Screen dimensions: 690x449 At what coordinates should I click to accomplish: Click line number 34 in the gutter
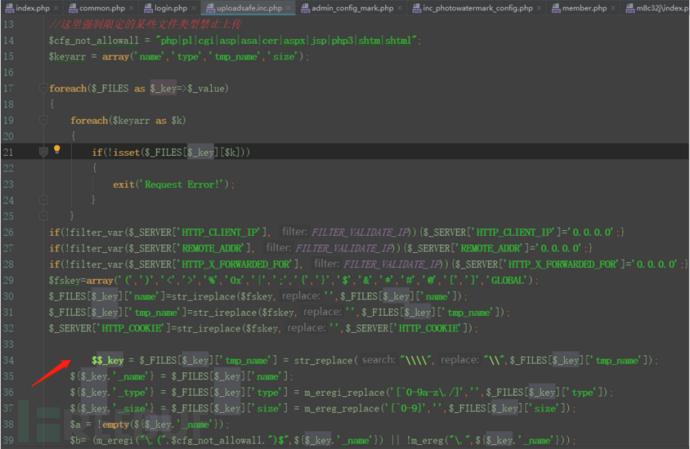coord(8,360)
